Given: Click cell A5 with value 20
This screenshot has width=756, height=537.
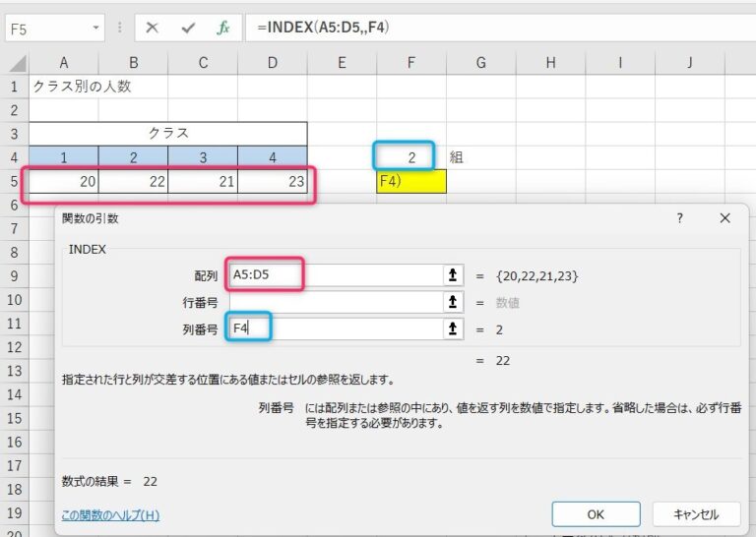Looking at the screenshot, I should [x=64, y=181].
